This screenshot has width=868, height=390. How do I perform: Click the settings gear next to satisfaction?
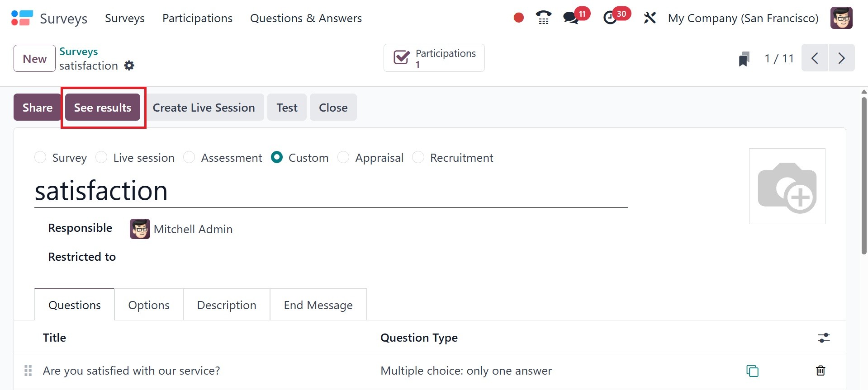(x=129, y=66)
